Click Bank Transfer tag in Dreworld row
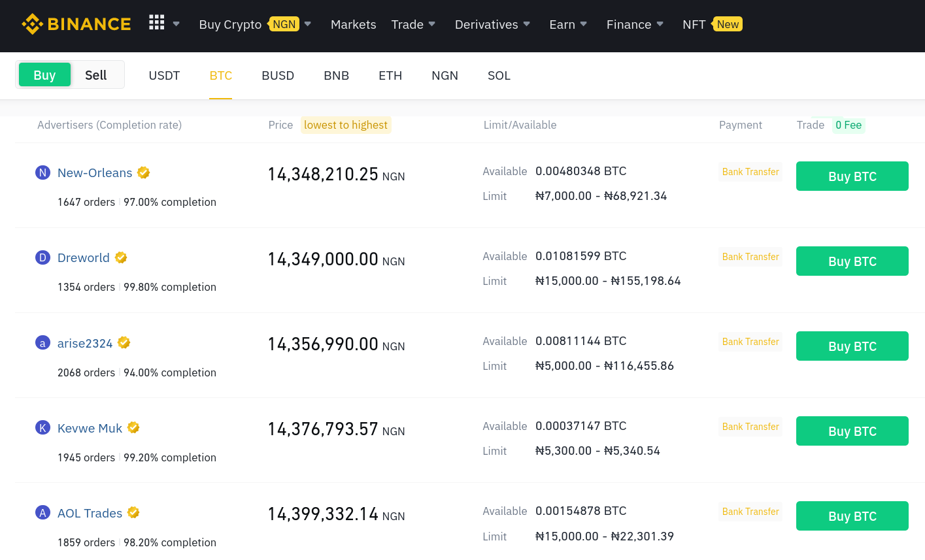This screenshot has height=560, width=925. (750, 257)
